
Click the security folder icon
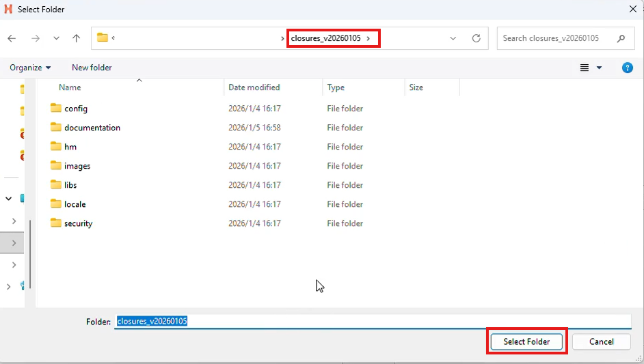pos(56,223)
